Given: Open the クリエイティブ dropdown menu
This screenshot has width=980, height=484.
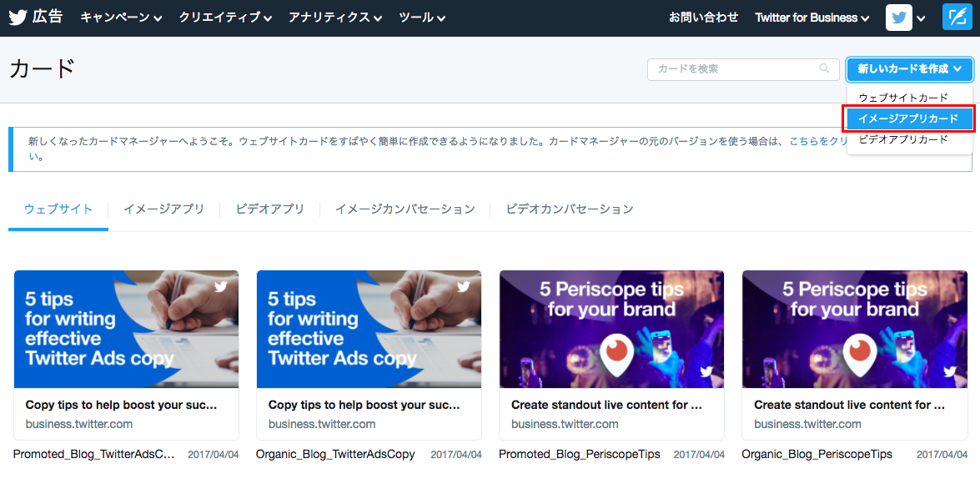Looking at the screenshot, I should [x=225, y=18].
